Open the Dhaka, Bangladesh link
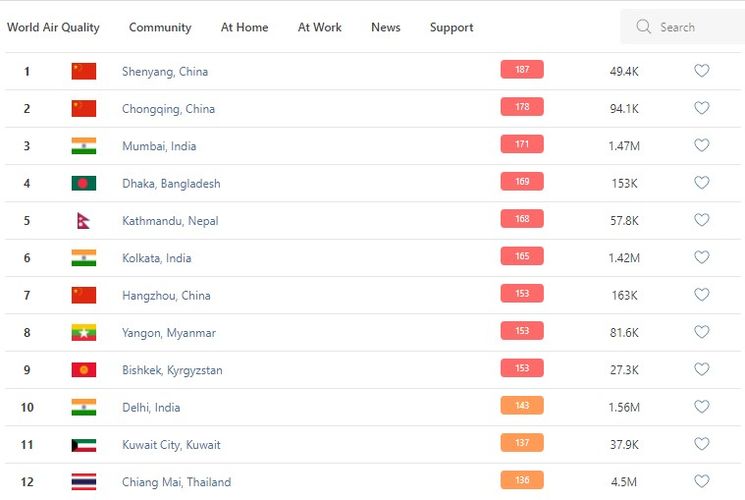 tap(171, 184)
